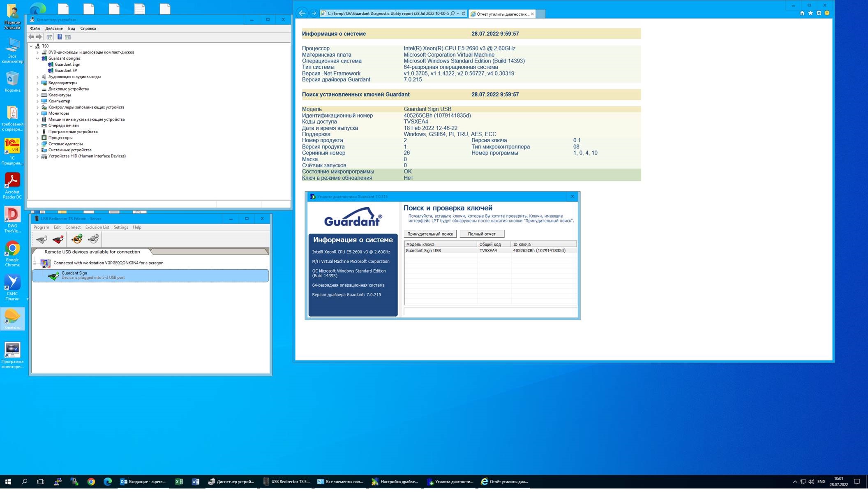Click Forward arrow in Device Manager toolbar
Image resolution: width=868 pixels, height=493 pixels.
(x=39, y=37)
